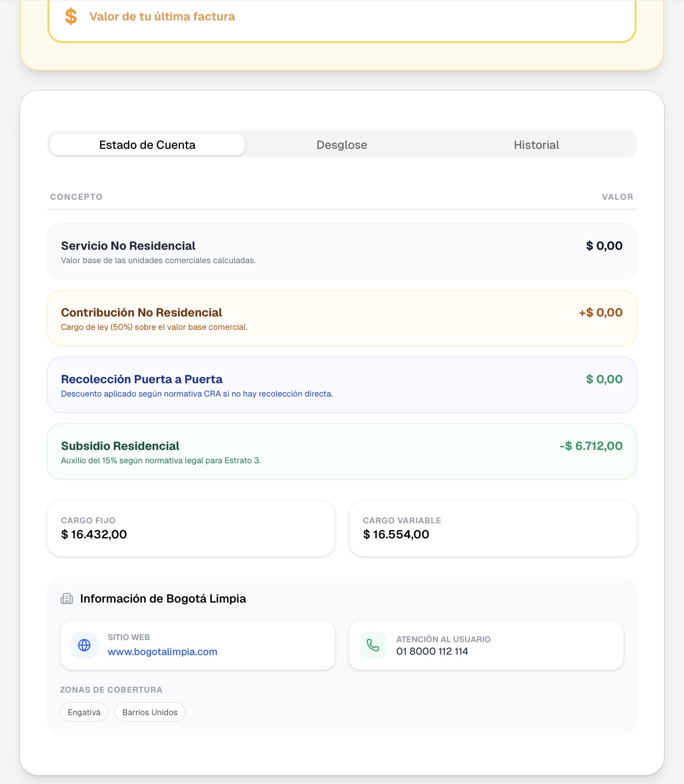
Task: Click the Valor column header
Action: pos(617,197)
